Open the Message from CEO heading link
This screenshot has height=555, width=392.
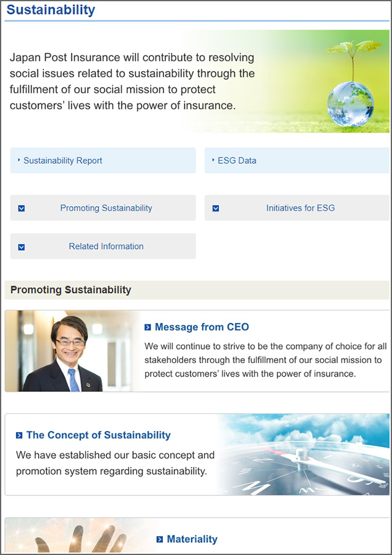pyautogui.click(x=202, y=327)
